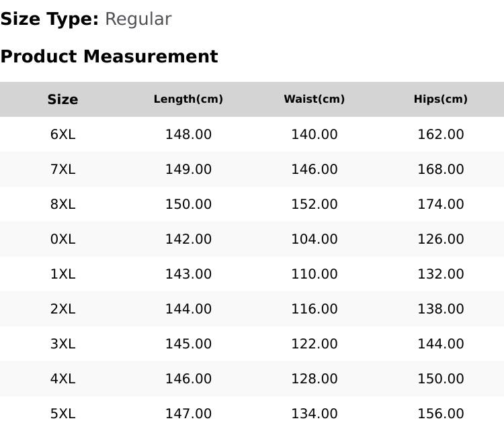Click the 156.00 hips value for 5XL
Viewport: 504px width, 431px height.
pyautogui.click(x=440, y=414)
